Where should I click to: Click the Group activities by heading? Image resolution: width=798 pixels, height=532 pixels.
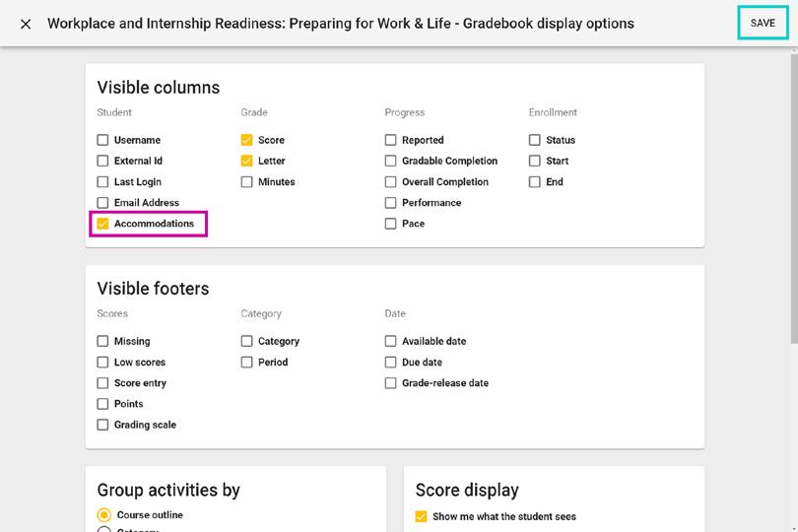[x=168, y=491]
